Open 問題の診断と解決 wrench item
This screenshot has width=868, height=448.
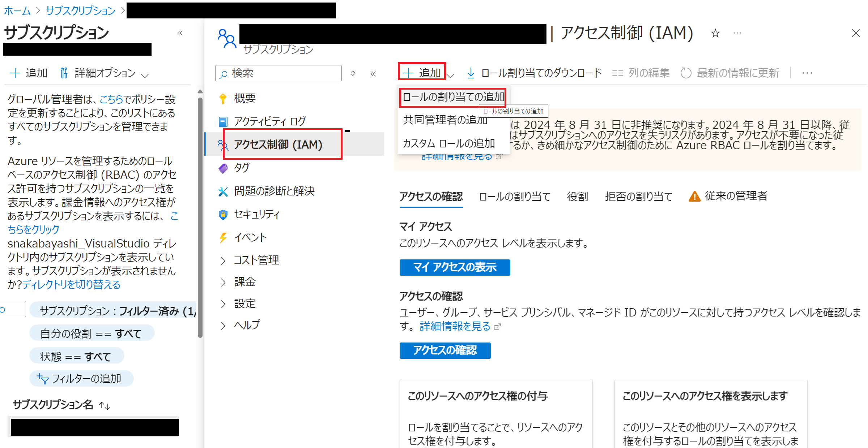tap(274, 191)
